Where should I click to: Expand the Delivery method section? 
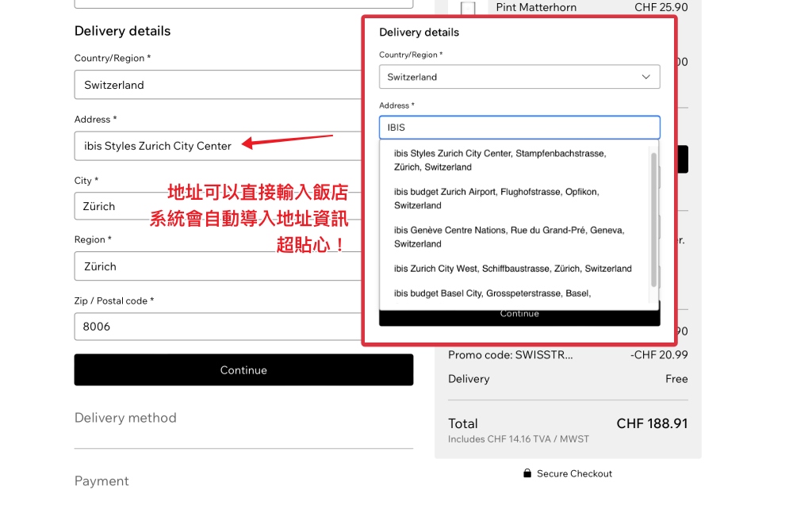(125, 417)
